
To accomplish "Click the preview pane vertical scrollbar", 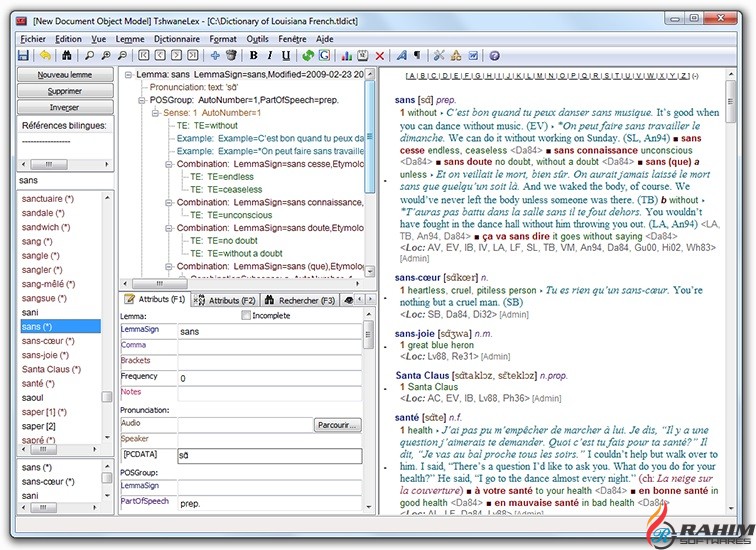I will [x=730, y=292].
